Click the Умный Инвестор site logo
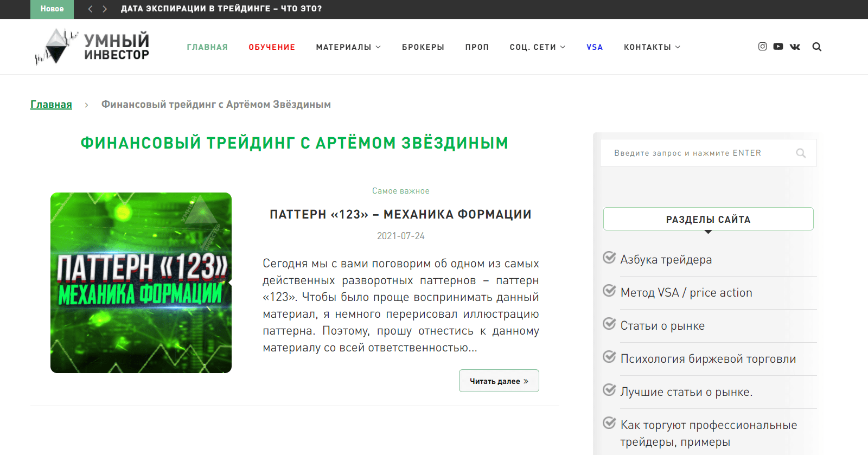Screen dimensions: 868x455 coord(92,47)
